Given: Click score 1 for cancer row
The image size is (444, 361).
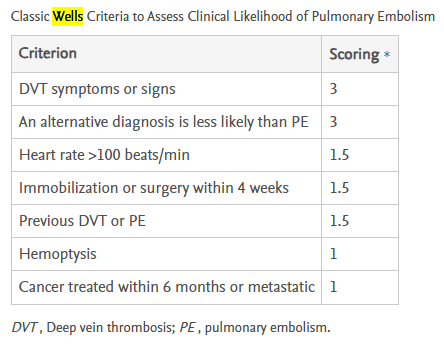Looking at the screenshot, I should tap(333, 287).
